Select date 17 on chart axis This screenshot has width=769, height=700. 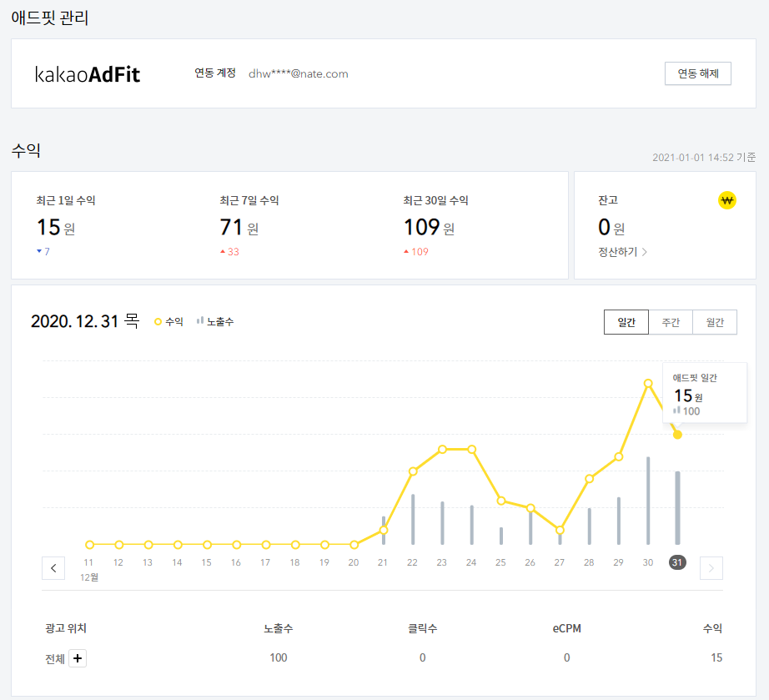pyautogui.click(x=265, y=562)
